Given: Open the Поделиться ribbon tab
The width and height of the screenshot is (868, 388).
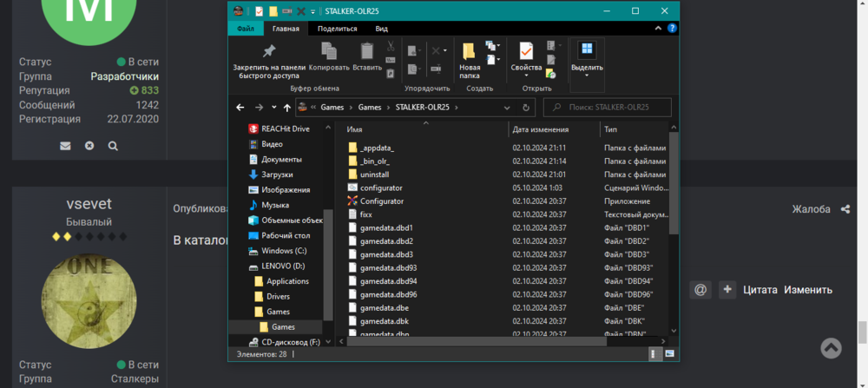Looking at the screenshot, I should click(337, 29).
